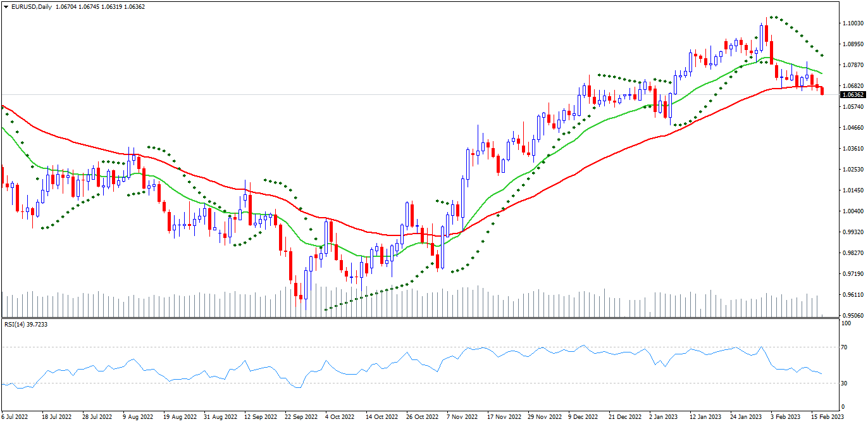Click the 1.08950 price axis label
The height and width of the screenshot is (424, 868).
pyautogui.click(x=853, y=44)
